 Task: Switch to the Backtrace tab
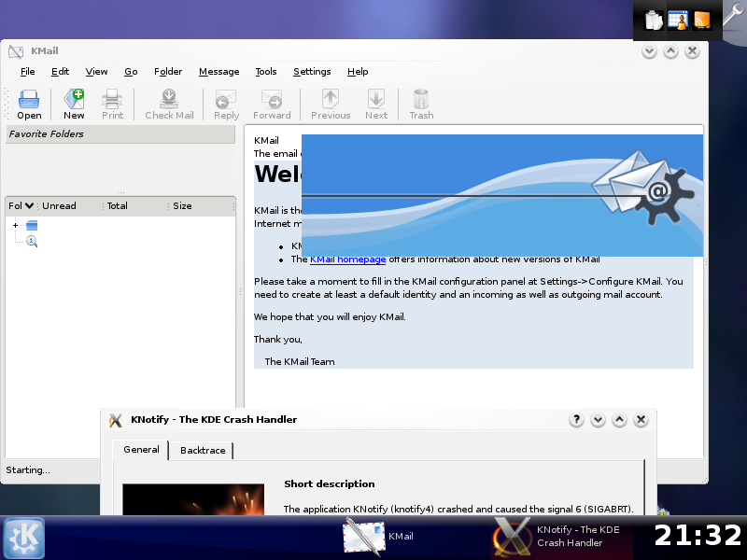coord(203,451)
